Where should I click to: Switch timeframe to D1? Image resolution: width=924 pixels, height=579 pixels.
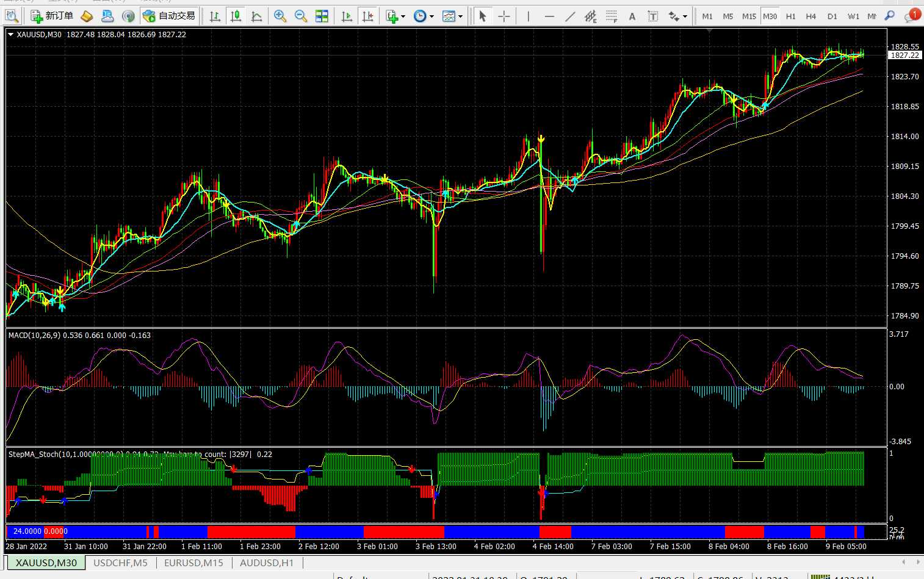[832, 16]
